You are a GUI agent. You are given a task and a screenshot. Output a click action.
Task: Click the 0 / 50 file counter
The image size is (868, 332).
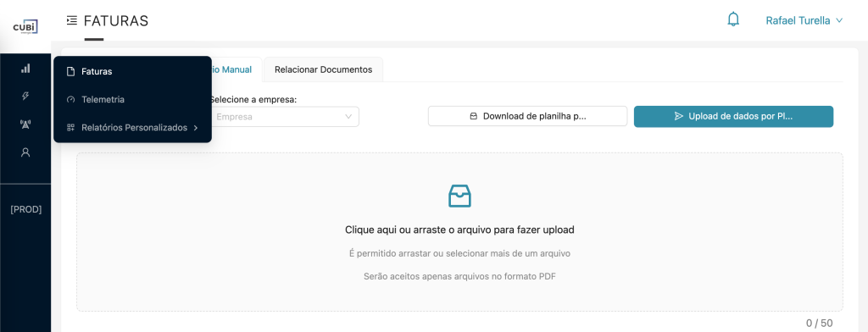pos(820,324)
